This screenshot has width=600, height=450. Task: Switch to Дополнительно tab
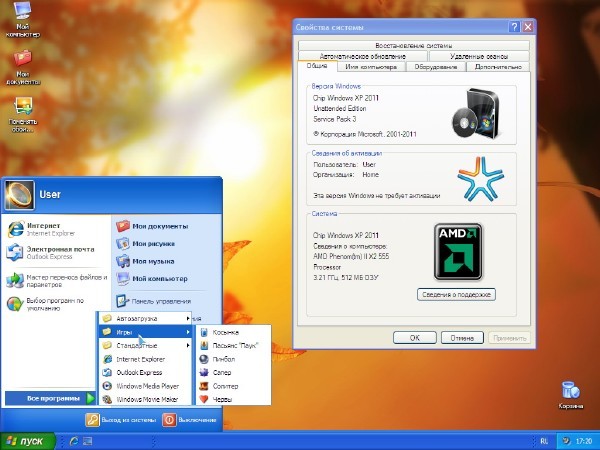(498, 67)
